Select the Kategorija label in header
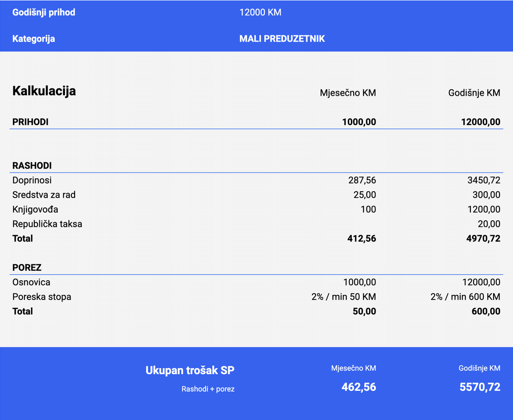This screenshot has width=513, height=420. [33, 39]
